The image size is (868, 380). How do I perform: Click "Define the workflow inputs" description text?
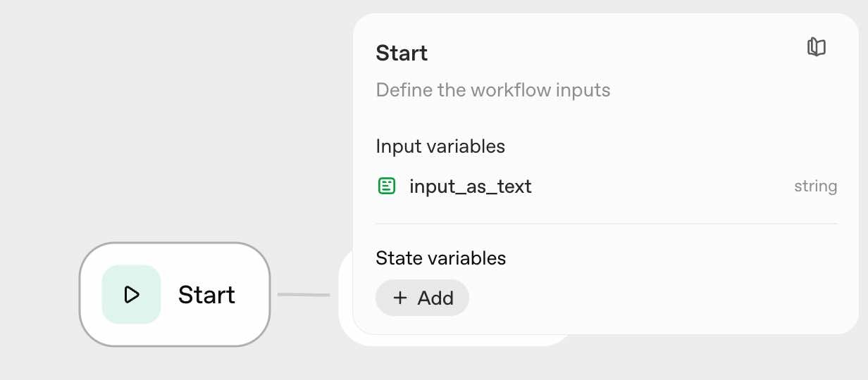point(492,90)
